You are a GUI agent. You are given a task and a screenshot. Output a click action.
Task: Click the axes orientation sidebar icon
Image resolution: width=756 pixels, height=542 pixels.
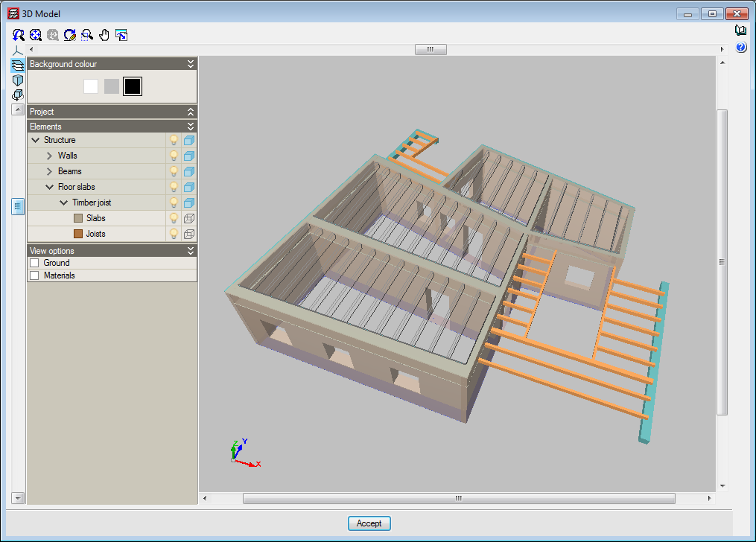[18, 51]
